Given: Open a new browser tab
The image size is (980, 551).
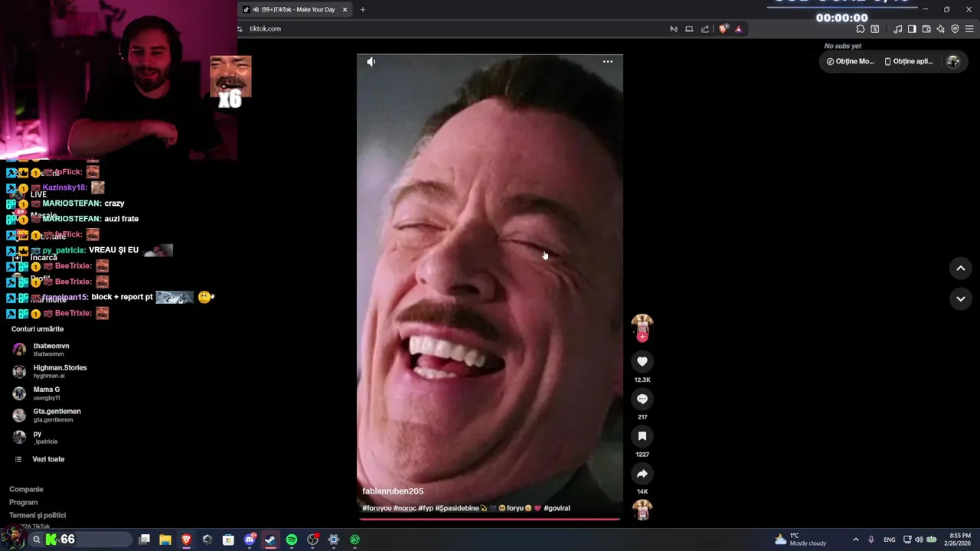Looking at the screenshot, I should 363,10.
